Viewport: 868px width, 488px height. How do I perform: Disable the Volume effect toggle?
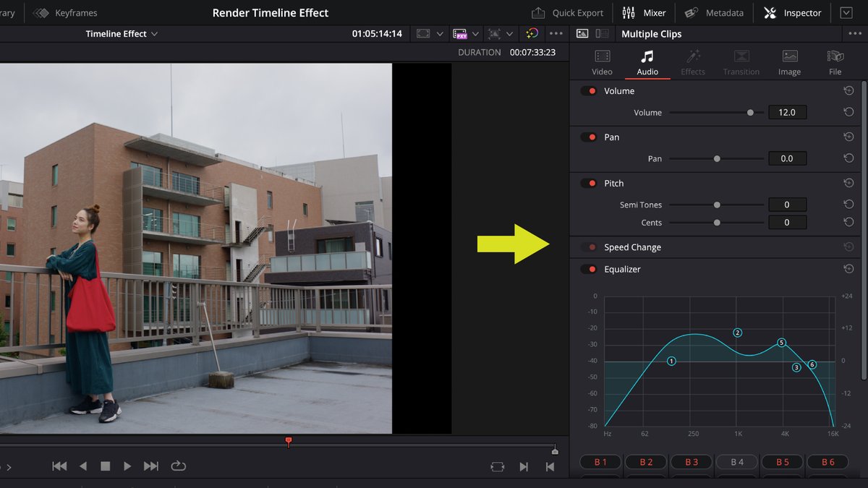(x=588, y=90)
